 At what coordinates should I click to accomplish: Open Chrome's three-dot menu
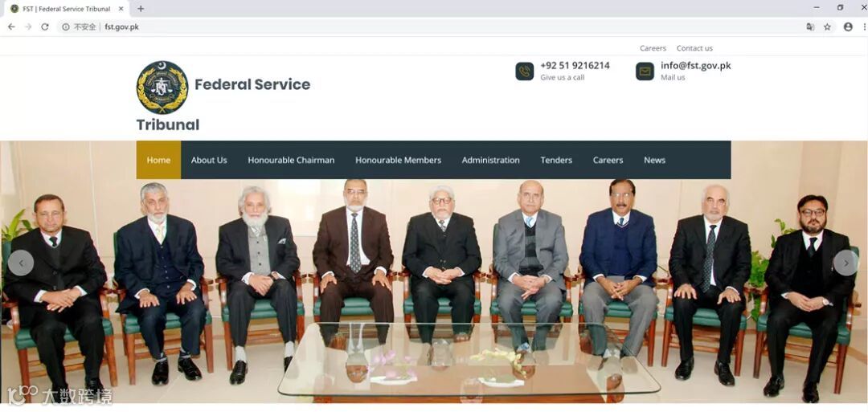(x=864, y=27)
